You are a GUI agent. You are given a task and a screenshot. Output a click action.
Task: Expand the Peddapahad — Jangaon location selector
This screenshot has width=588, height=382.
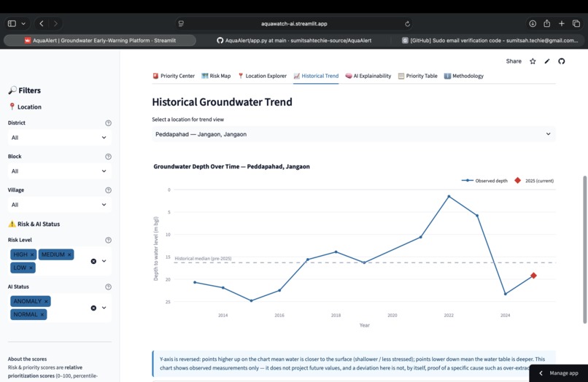tap(354, 134)
